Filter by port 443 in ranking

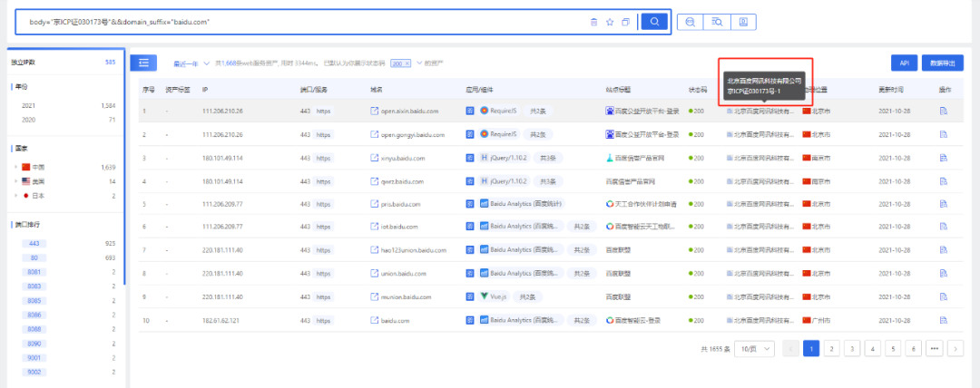point(34,243)
